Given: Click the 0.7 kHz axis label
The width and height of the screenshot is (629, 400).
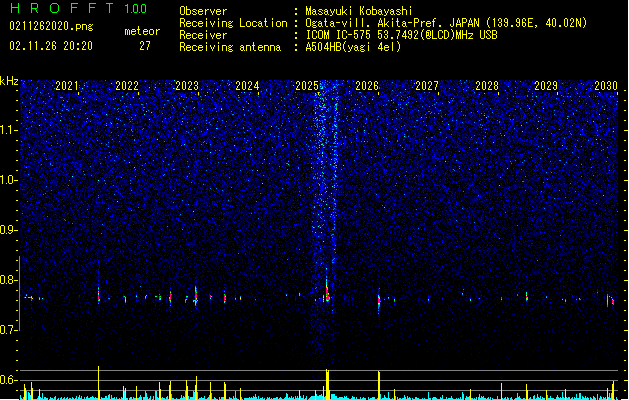Looking at the screenshot, I should point(9,330).
